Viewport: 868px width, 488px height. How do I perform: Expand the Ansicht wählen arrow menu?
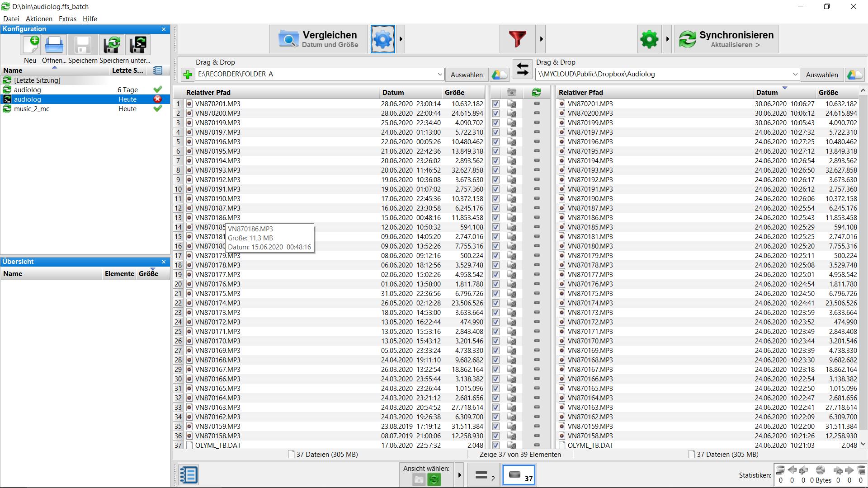click(x=459, y=475)
